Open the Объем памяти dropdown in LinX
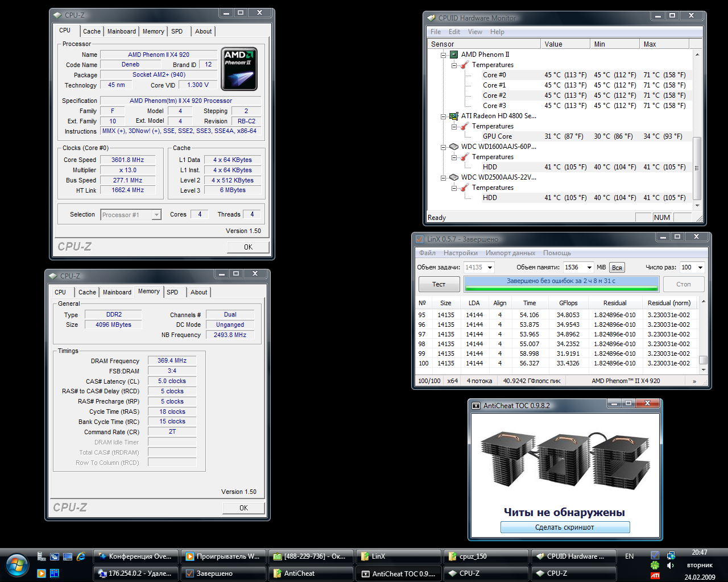 click(589, 268)
